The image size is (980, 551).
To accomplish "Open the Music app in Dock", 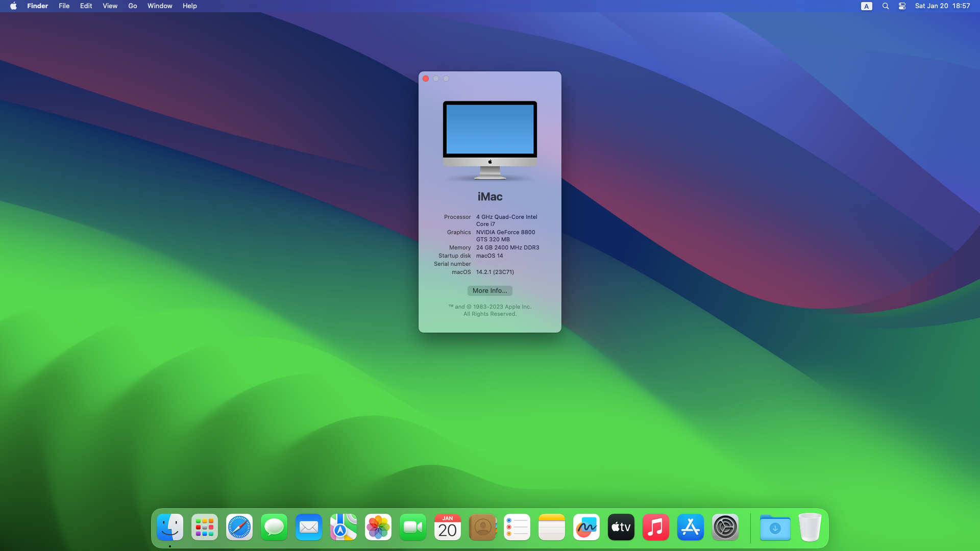I will [656, 527].
